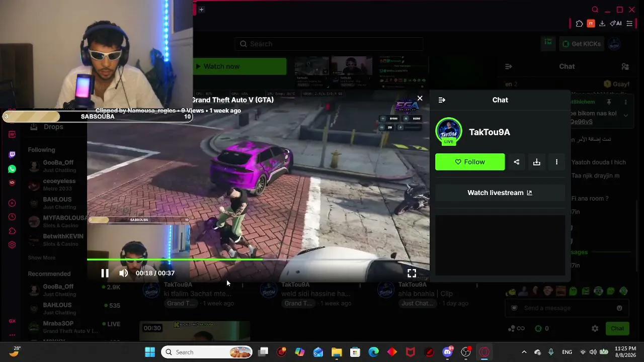This screenshot has height=362, width=644.
Task: Open chat settings gear icon
Action: (595, 328)
